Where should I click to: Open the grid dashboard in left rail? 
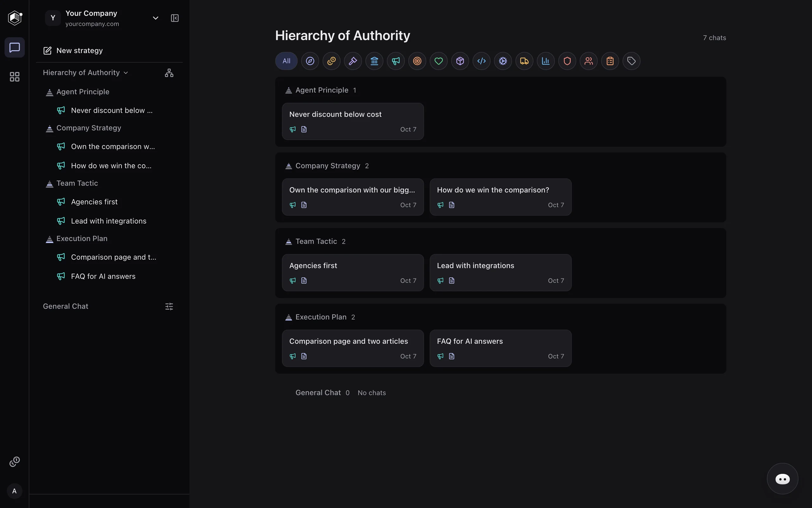tap(15, 77)
